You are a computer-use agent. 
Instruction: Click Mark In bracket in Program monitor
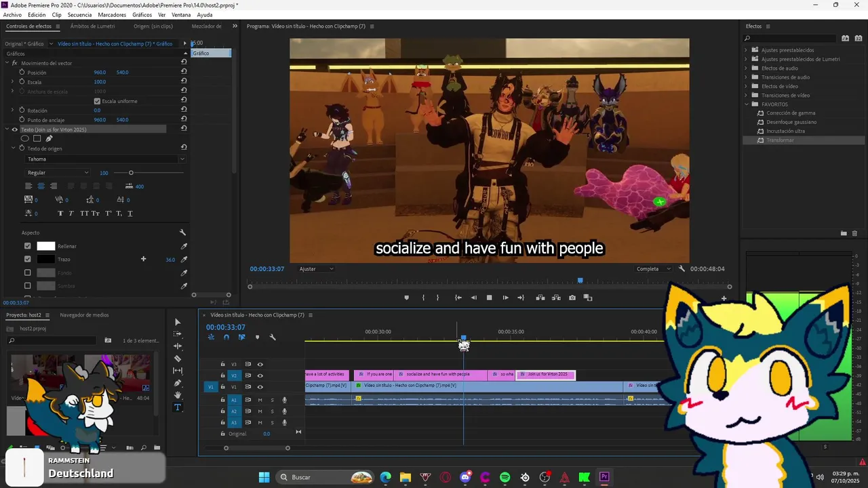423,298
